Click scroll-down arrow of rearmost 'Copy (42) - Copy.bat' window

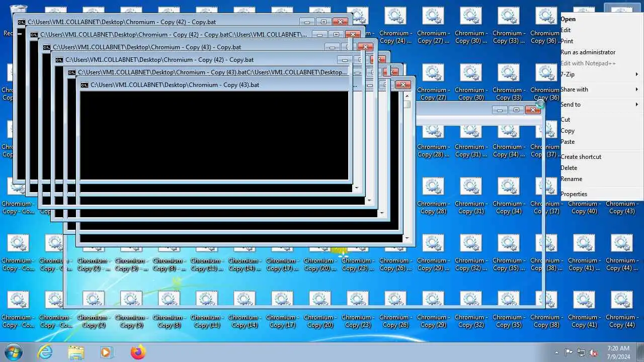pos(357,188)
